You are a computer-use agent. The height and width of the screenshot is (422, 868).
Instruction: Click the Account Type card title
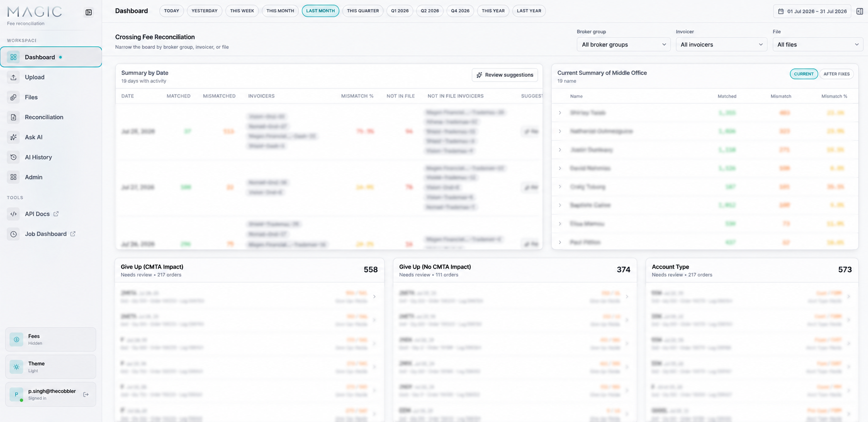(x=670, y=267)
